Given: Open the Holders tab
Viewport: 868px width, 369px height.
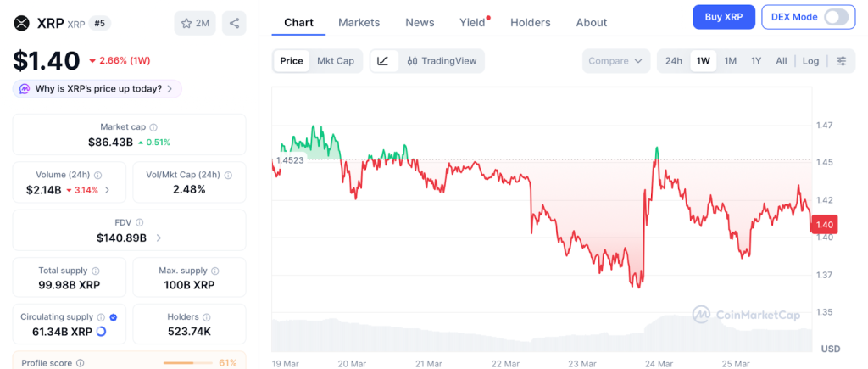Looking at the screenshot, I should coord(530,23).
